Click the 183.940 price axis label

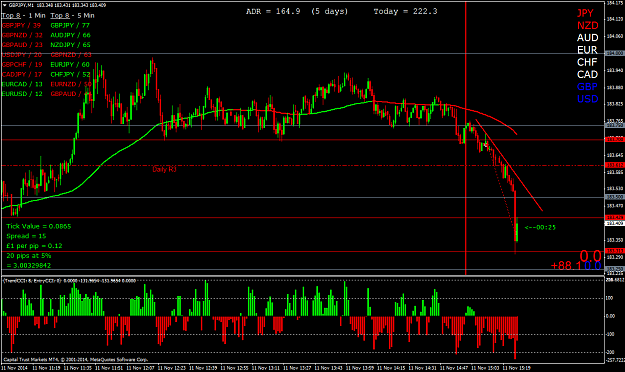pos(615,70)
